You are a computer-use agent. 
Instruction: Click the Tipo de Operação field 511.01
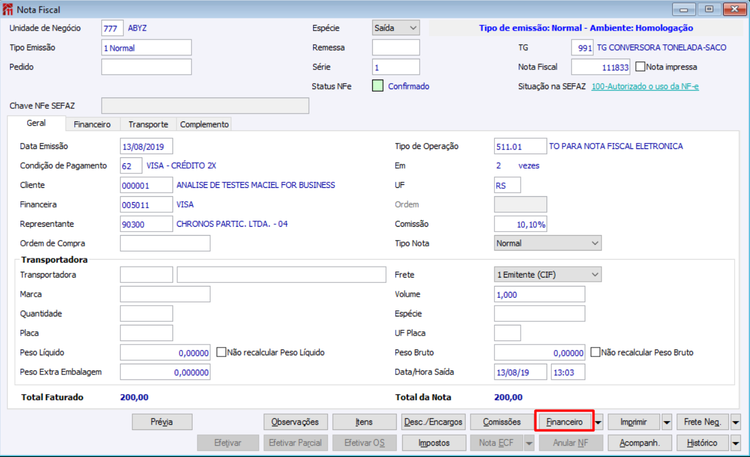(x=520, y=146)
